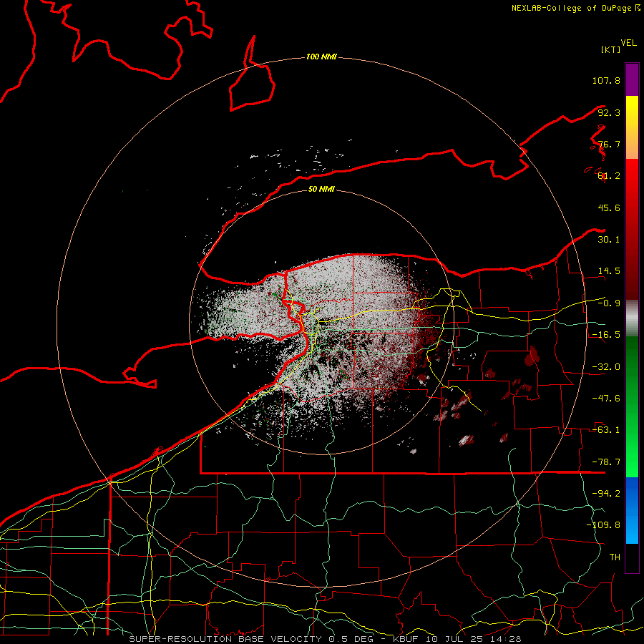
Task: Select the 92.3 legend value
Action: tap(609, 112)
